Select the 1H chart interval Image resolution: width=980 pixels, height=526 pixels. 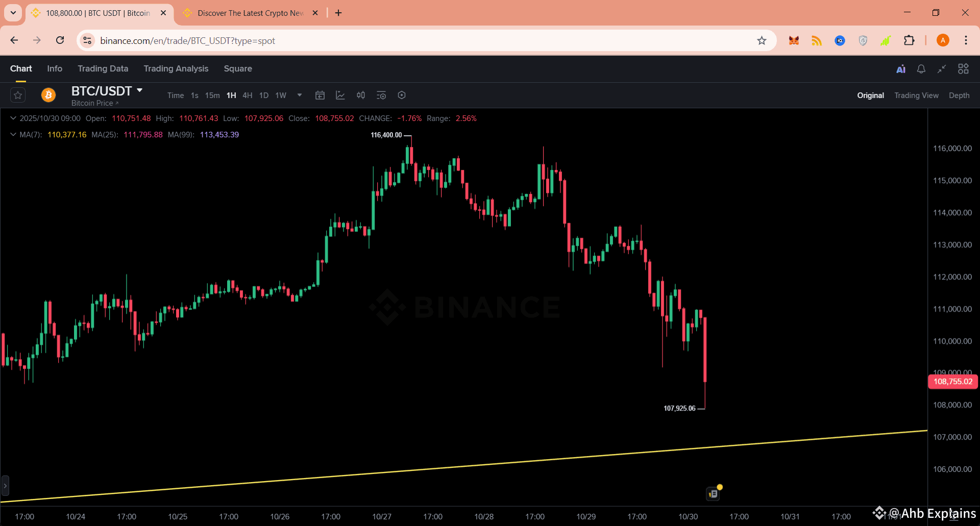click(231, 95)
